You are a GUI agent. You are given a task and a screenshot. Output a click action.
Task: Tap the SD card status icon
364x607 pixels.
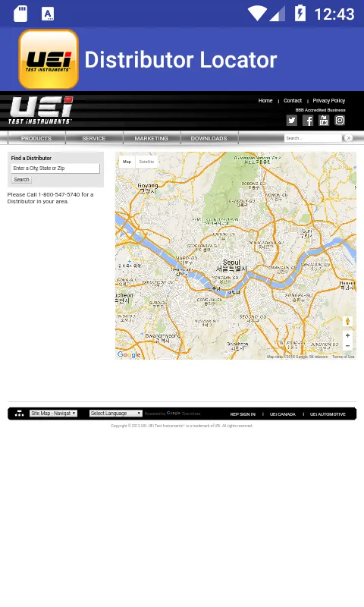click(20, 14)
